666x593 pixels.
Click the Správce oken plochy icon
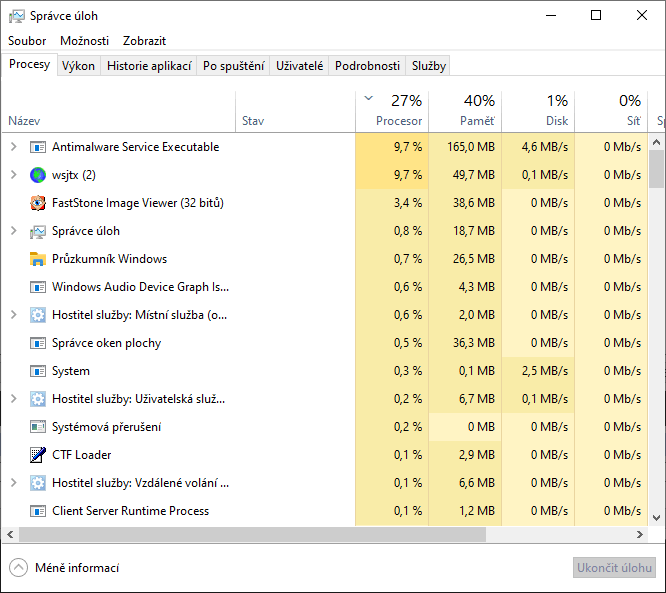[38, 343]
